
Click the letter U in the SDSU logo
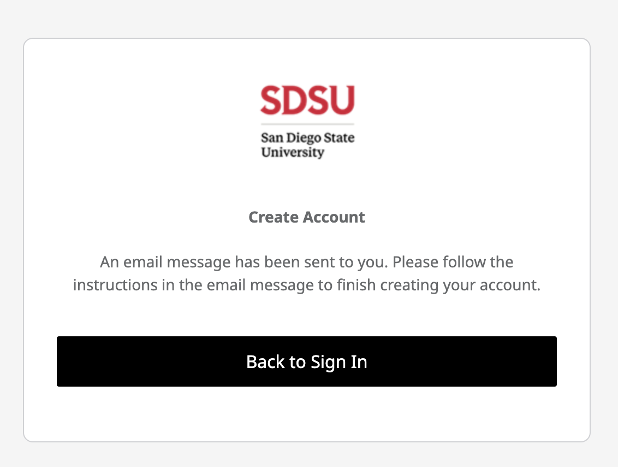coord(342,100)
